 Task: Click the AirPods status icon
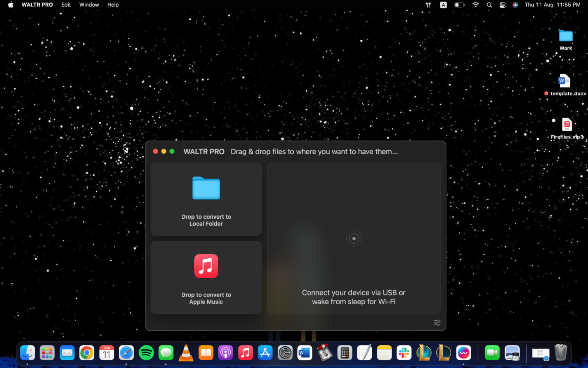coord(428,5)
